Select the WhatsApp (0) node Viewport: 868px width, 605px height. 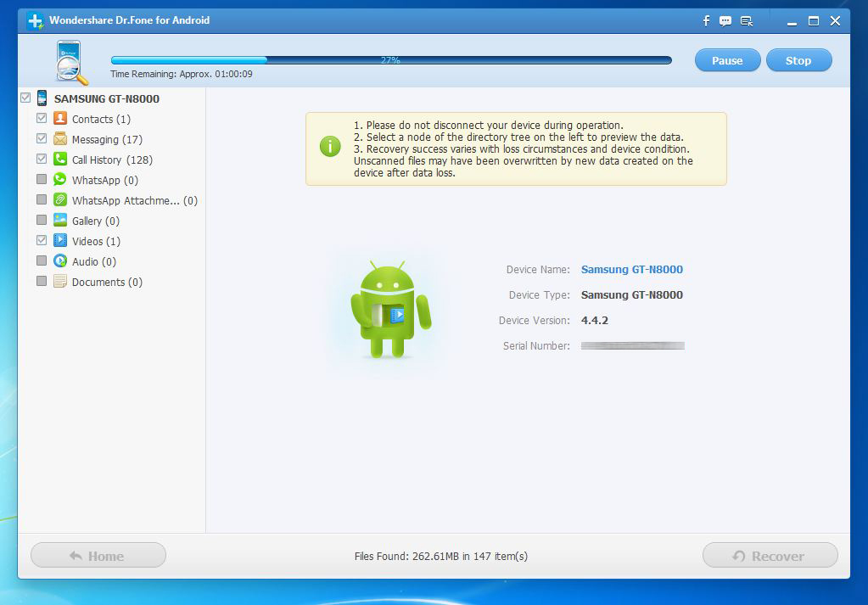pos(105,181)
